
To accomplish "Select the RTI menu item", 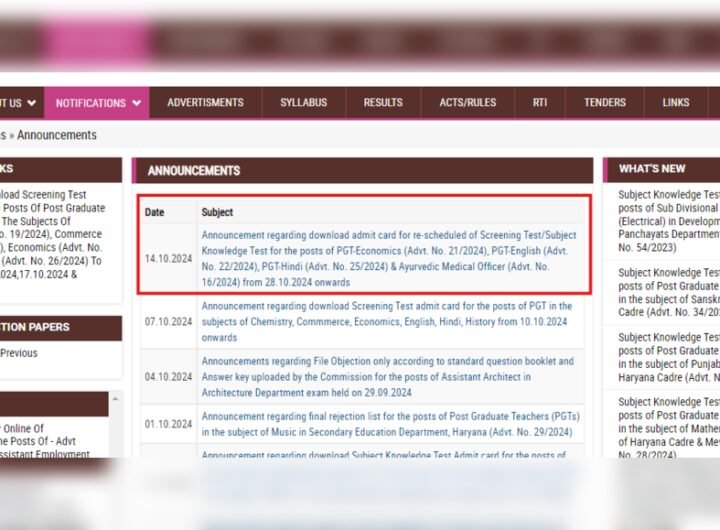I will point(540,103).
